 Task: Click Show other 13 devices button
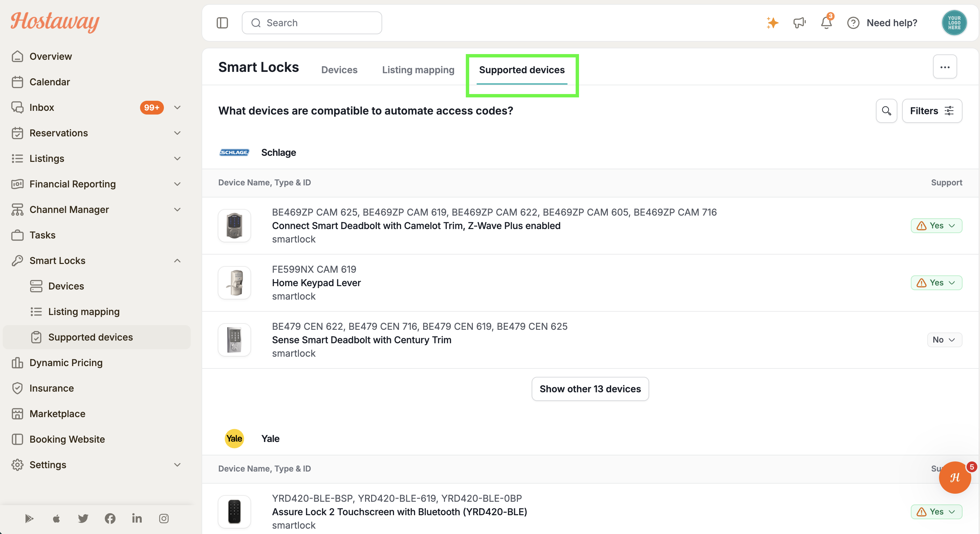590,389
